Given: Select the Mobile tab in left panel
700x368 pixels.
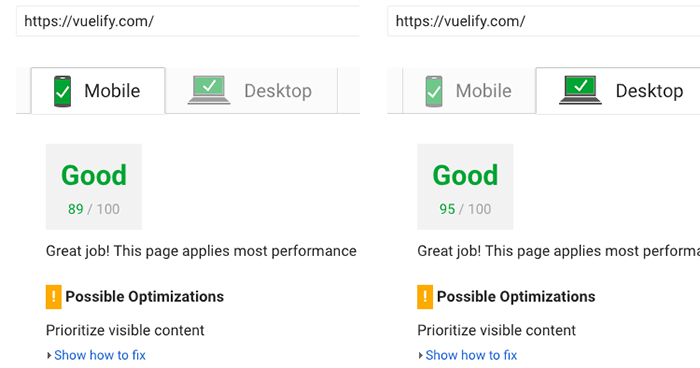Looking at the screenshot, I should [98, 91].
